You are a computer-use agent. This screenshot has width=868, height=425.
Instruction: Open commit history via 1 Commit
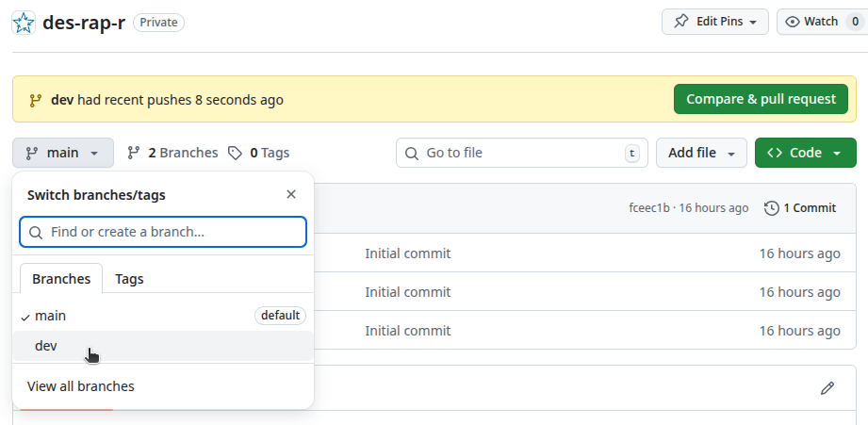pyautogui.click(x=800, y=208)
